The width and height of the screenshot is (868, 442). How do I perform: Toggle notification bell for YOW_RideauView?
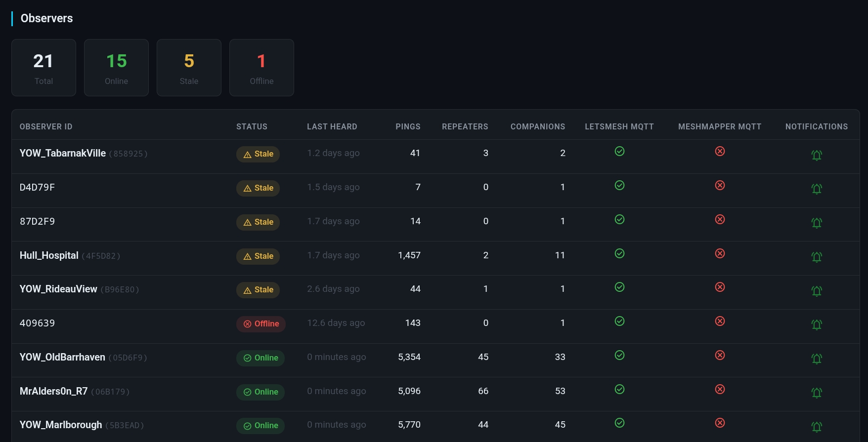pyautogui.click(x=816, y=291)
